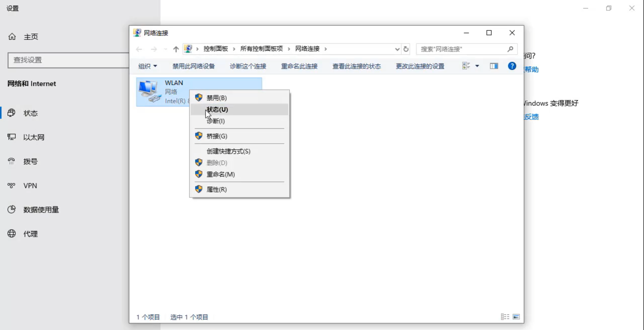Open the 组织 dropdown menu
644x330 pixels.
pyautogui.click(x=148, y=66)
